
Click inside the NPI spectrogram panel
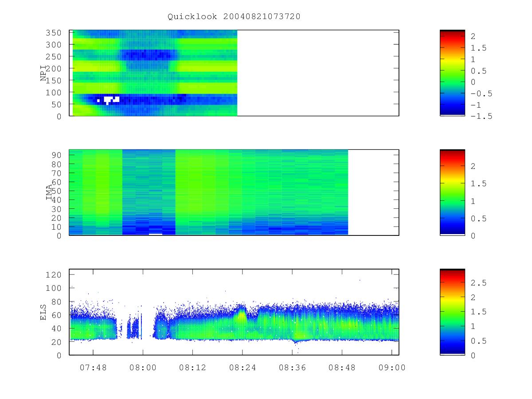coord(234,73)
